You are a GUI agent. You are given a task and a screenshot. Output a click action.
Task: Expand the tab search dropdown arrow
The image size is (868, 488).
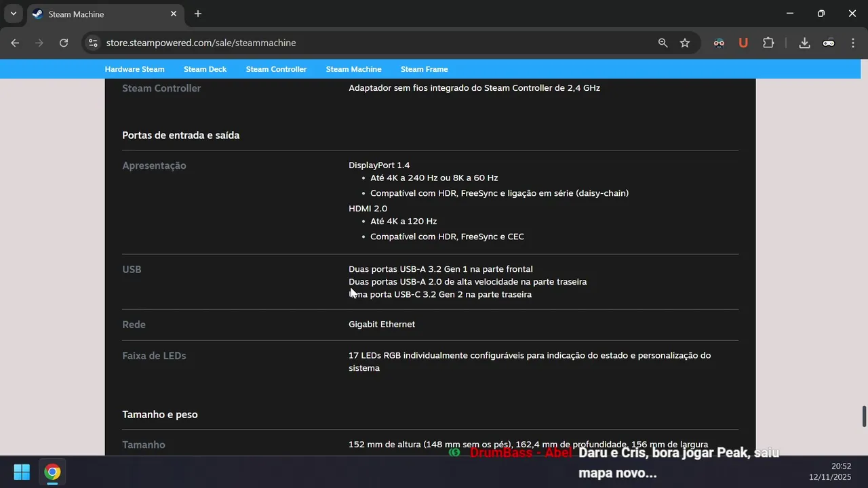pos(13,14)
